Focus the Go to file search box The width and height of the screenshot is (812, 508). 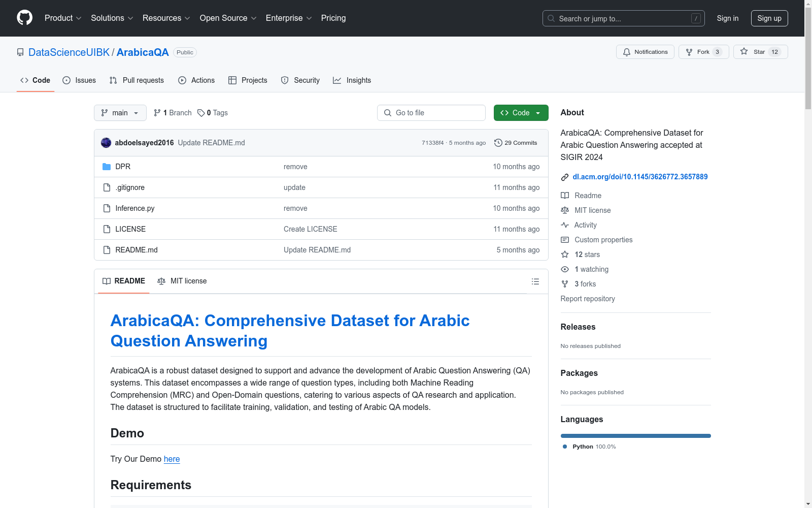click(431, 113)
